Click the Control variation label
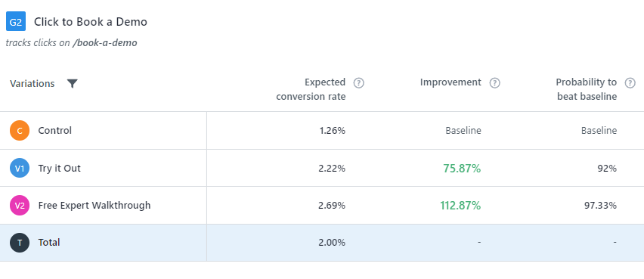644x279 pixels. pyautogui.click(x=55, y=131)
